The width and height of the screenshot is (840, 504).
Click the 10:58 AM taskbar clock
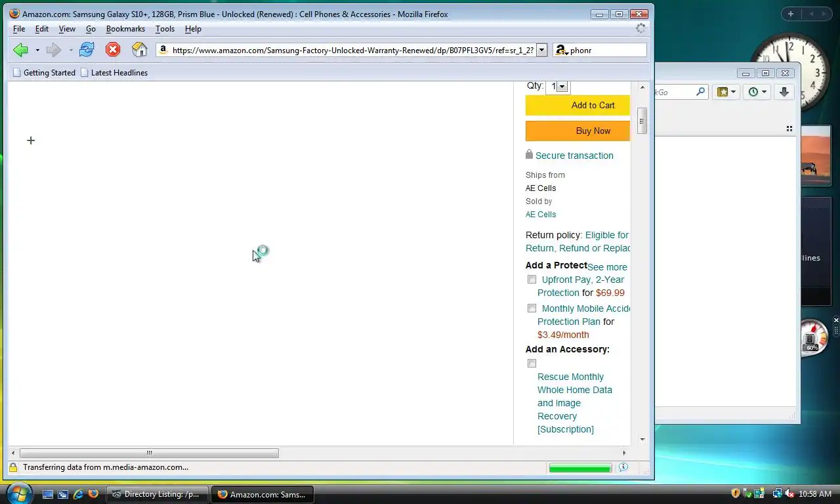tap(815, 493)
